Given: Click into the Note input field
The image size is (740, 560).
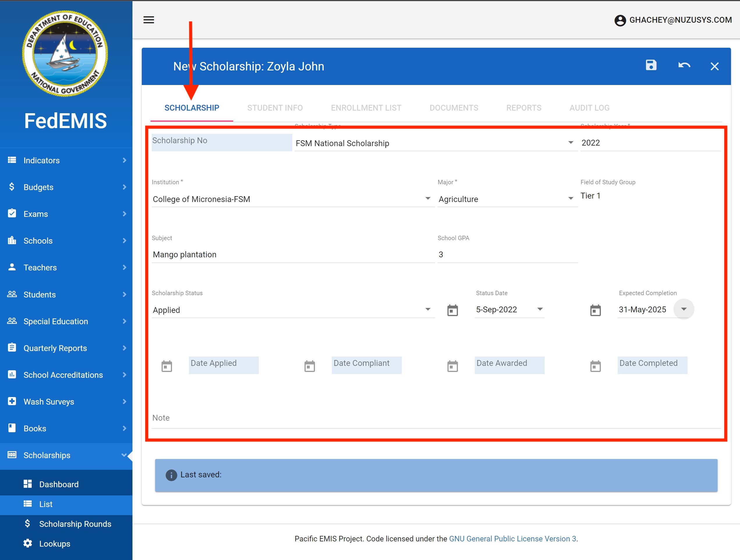Looking at the screenshot, I should (435, 418).
